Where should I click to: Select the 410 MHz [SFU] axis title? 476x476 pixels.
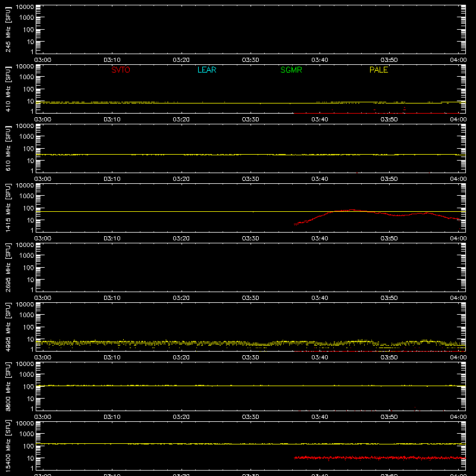pos(8,89)
